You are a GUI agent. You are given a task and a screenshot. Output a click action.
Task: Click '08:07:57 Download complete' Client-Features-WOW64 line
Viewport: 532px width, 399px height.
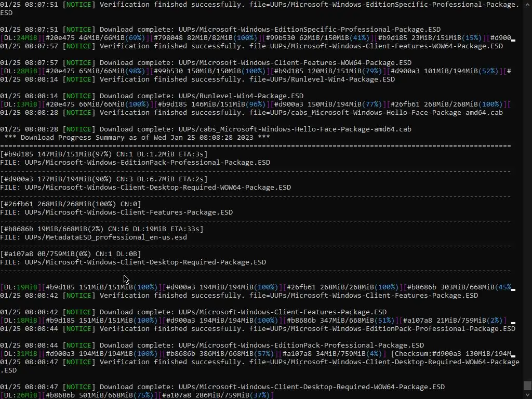coord(206,63)
